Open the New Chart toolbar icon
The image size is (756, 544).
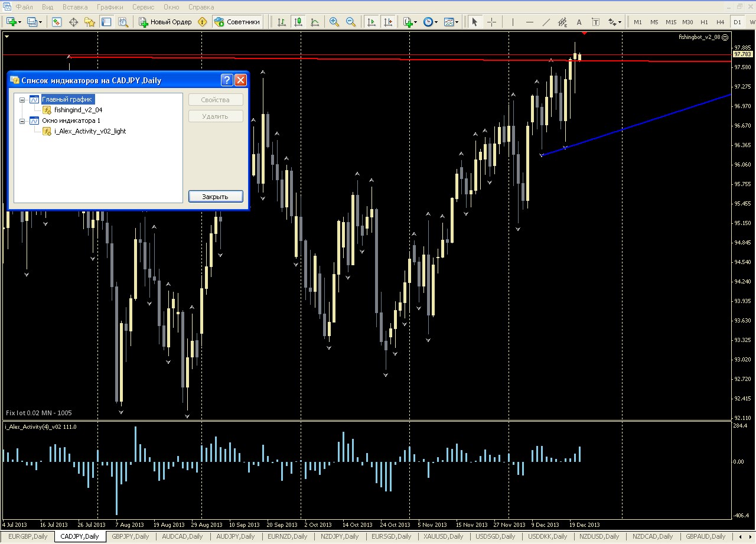[x=11, y=22]
